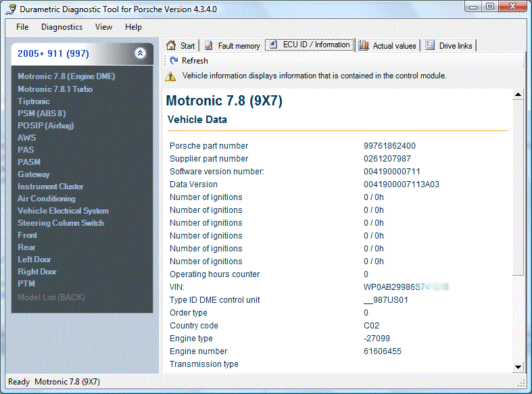The image size is (532, 394).
Task: Click the Refresh arrow icon
Action: coord(174,60)
